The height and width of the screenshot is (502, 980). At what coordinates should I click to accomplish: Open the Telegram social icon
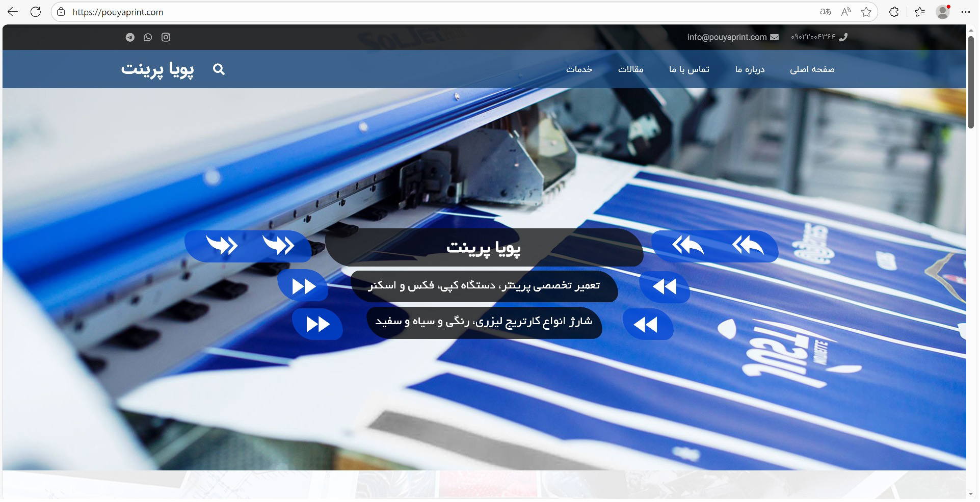pos(130,37)
